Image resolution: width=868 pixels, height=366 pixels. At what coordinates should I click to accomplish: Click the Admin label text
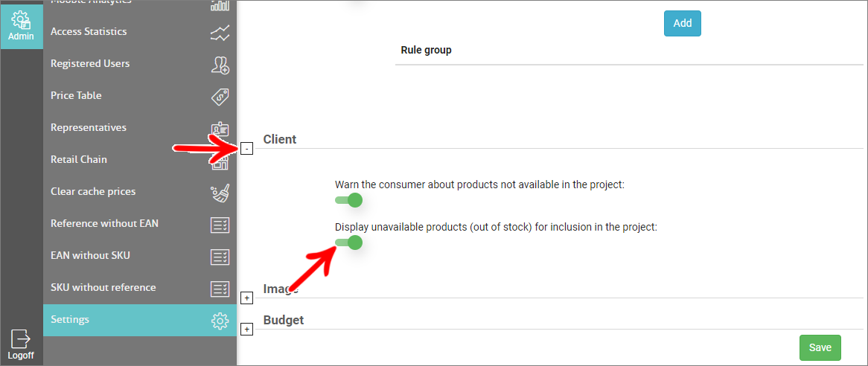[x=21, y=36]
